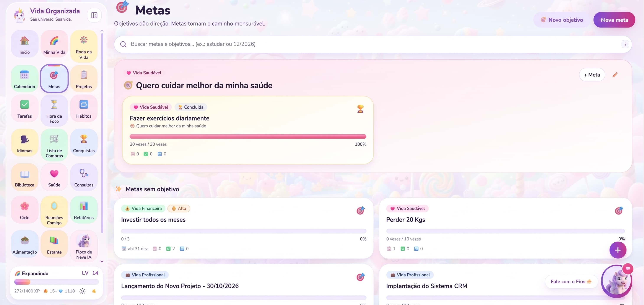Image resolution: width=644 pixels, height=305 pixels.
Task: Open the Calendário tile
Action: click(x=24, y=78)
